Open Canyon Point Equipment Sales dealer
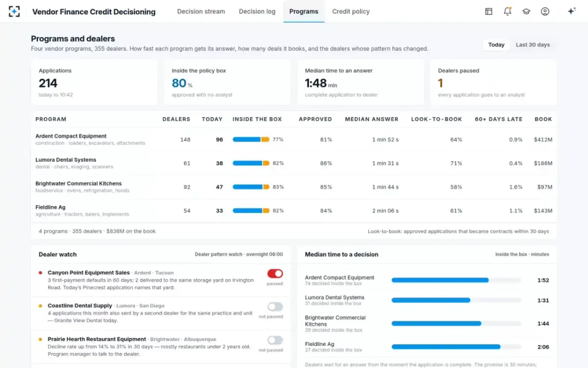This screenshot has width=588, height=368. tap(89, 273)
